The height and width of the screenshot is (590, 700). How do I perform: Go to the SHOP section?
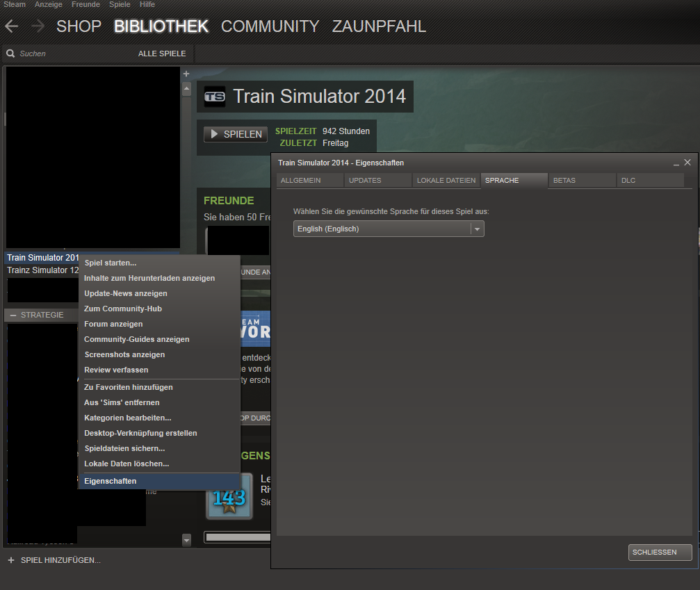tap(79, 26)
